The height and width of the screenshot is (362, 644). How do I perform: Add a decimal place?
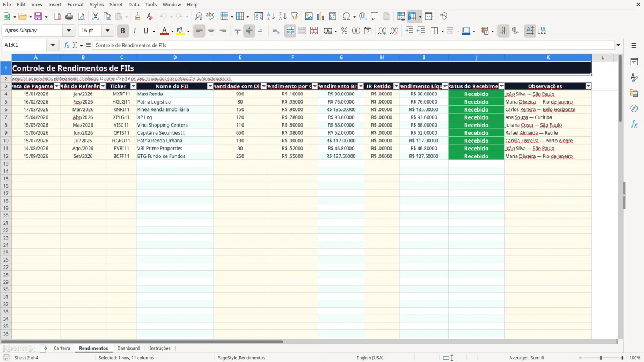click(x=382, y=31)
